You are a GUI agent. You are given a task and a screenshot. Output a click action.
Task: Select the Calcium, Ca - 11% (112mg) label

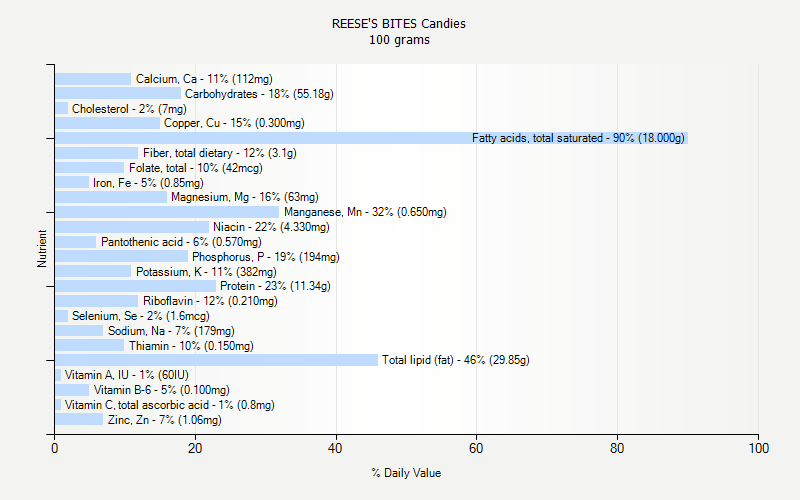pyautogui.click(x=204, y=79)
